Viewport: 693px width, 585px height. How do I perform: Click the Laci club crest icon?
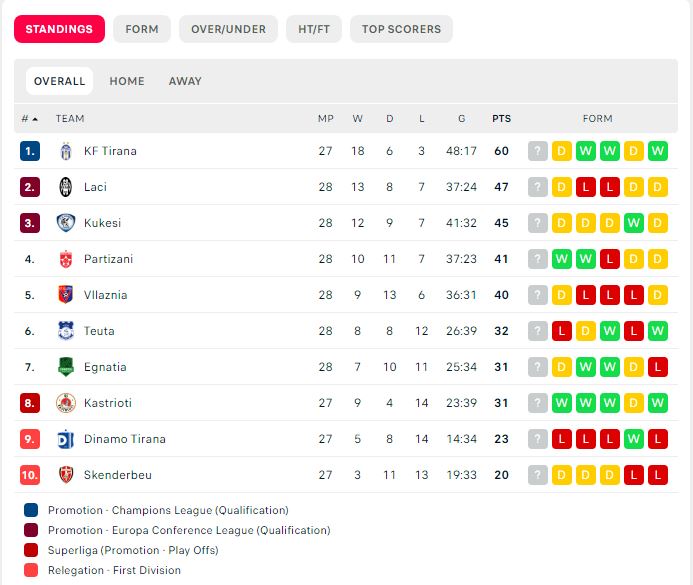pyautogui.click(x=66, y=187)
